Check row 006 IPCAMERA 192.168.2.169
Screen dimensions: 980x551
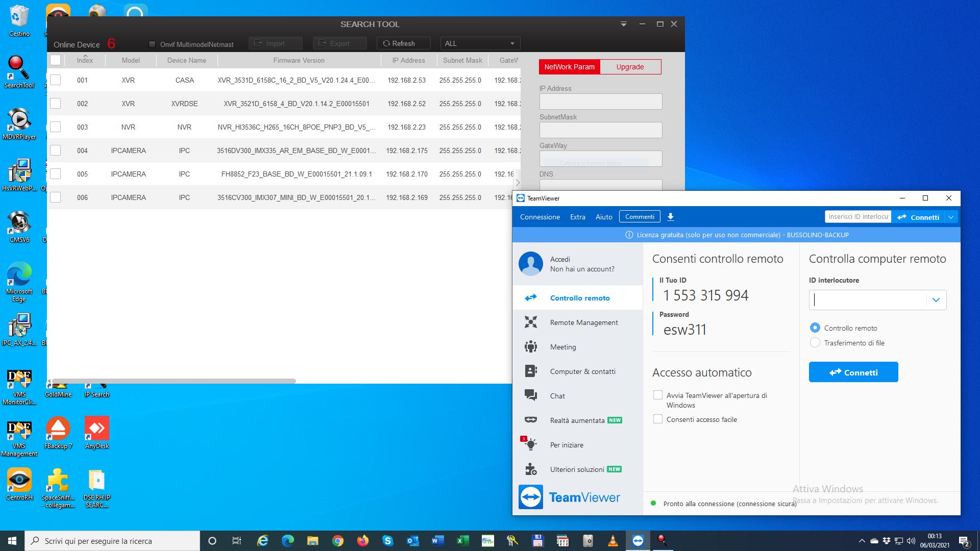(x=55, y=197)
